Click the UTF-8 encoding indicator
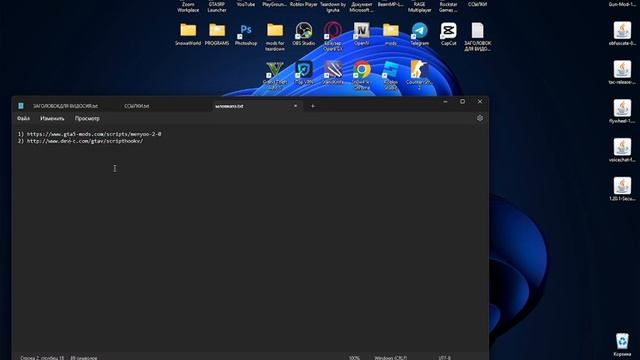 [x=444, y=358]
